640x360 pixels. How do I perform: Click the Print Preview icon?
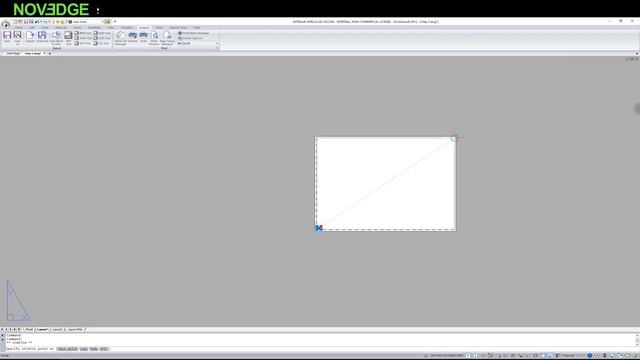154,38
